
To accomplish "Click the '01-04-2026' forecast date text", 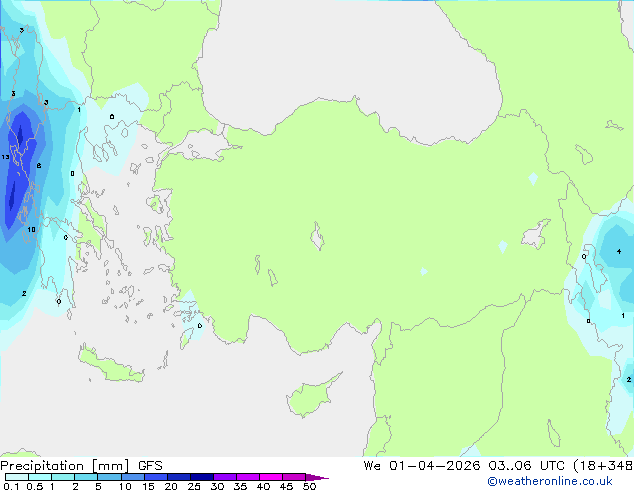I will point(434,465).
